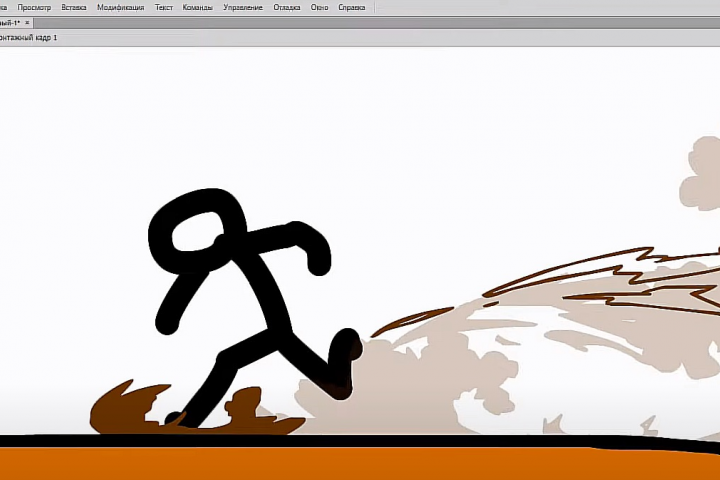Open the Просмотр menu
720x480 pixels.
(x=34, y=7)
